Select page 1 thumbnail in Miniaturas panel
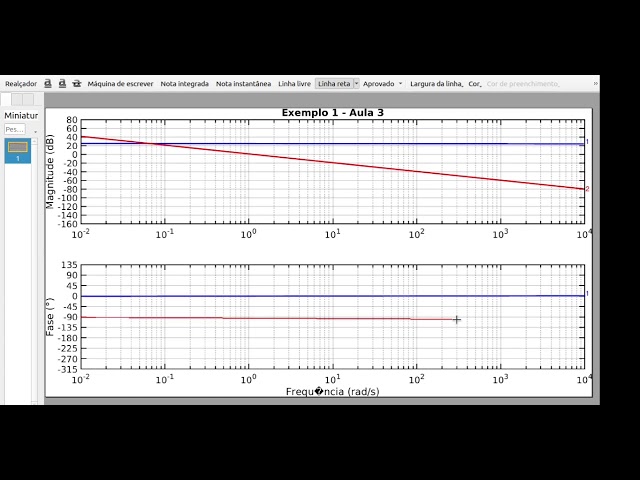This screenshot has width=640, height=480. pyautogui.click(x=18, y=151)
